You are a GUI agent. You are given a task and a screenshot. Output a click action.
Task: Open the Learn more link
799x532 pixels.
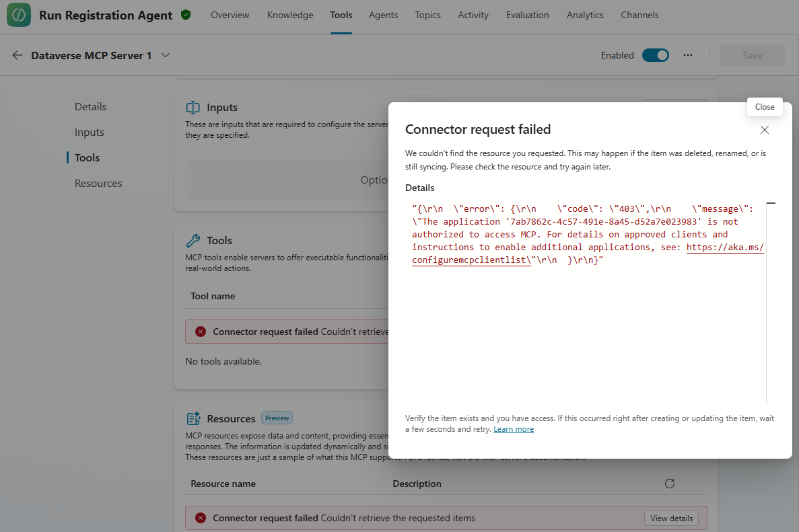click(x=513, y=429)
